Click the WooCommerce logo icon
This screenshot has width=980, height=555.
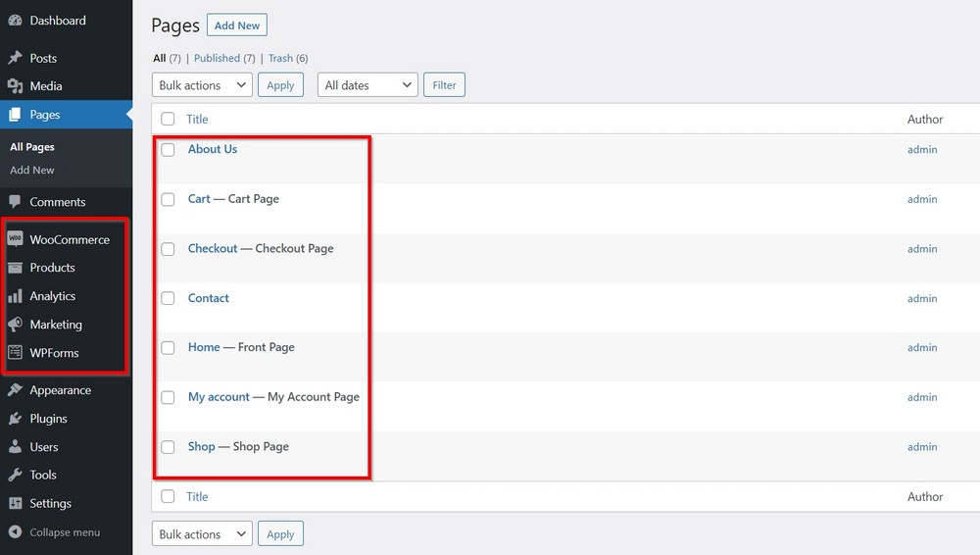pos(15,239)
